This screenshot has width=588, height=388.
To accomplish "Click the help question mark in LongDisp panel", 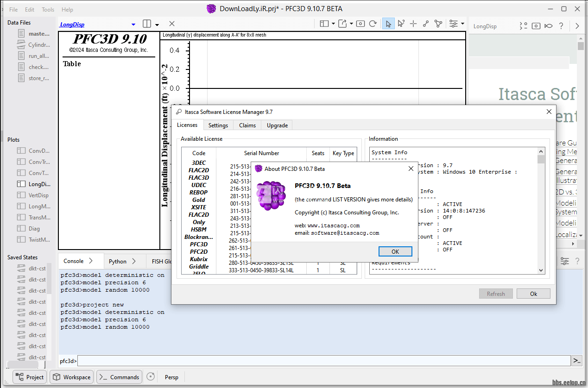I will click(561, 26).
